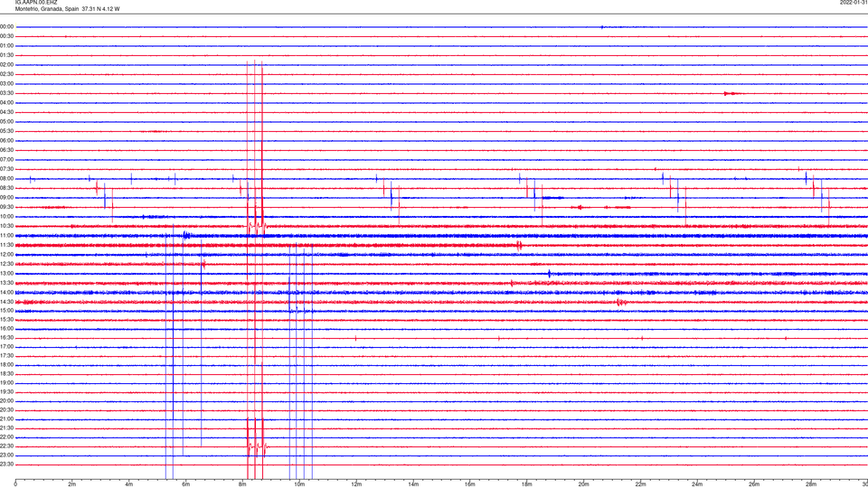Select the 19:00 time row label

(6, 383)
